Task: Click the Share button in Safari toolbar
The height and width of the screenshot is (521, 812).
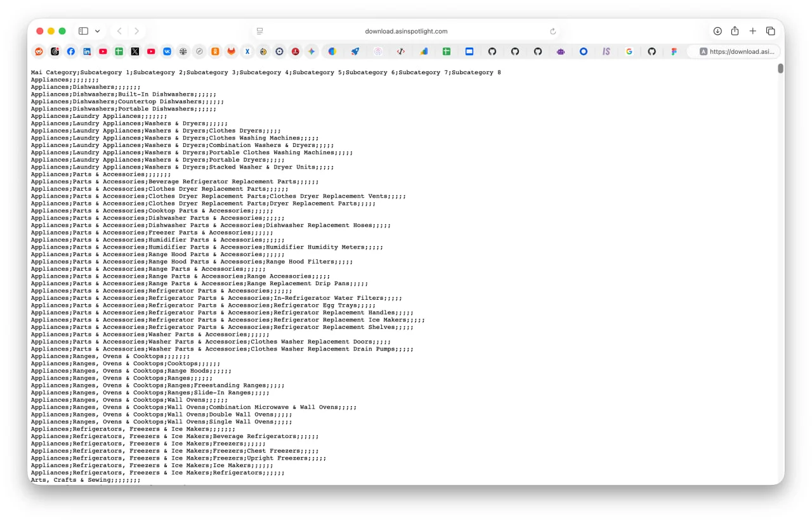Action: tap(735, 31)
